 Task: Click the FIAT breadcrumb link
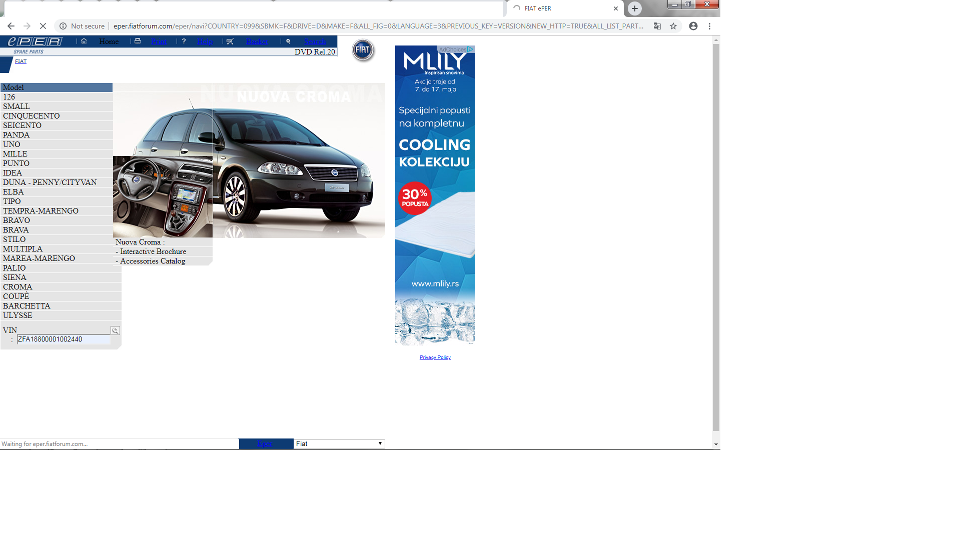[21, 61]
